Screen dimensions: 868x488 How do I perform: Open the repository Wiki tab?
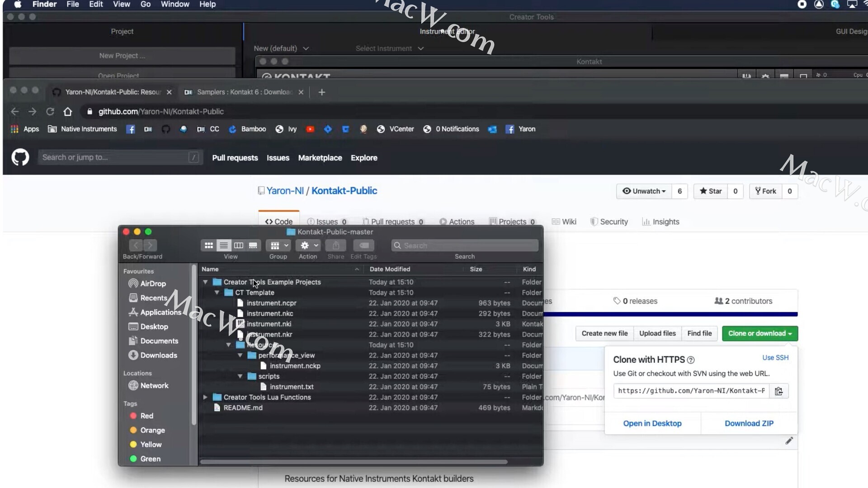[x=564, y=222]
